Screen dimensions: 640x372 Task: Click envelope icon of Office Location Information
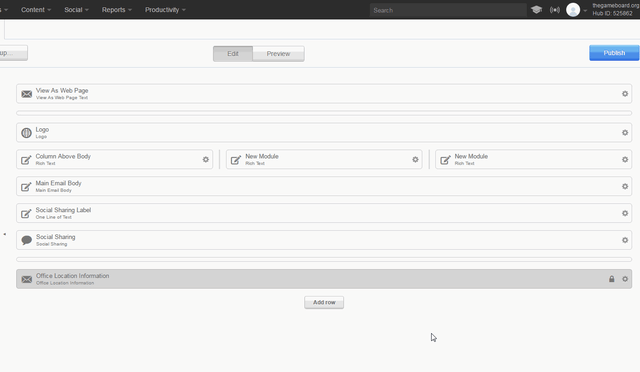click(27, 279)
